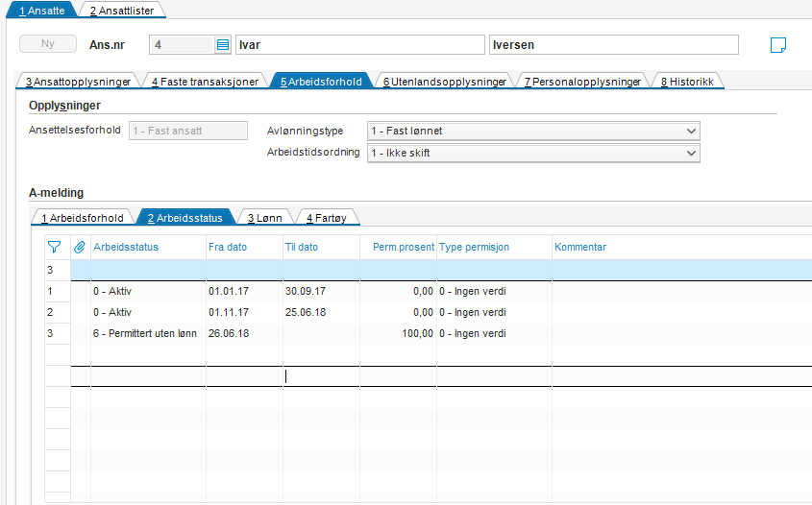Open the 7 Personalopplysninger tab
Image resolution: width=812 pixels, height=505 pixels.
[x=582, y=82]
